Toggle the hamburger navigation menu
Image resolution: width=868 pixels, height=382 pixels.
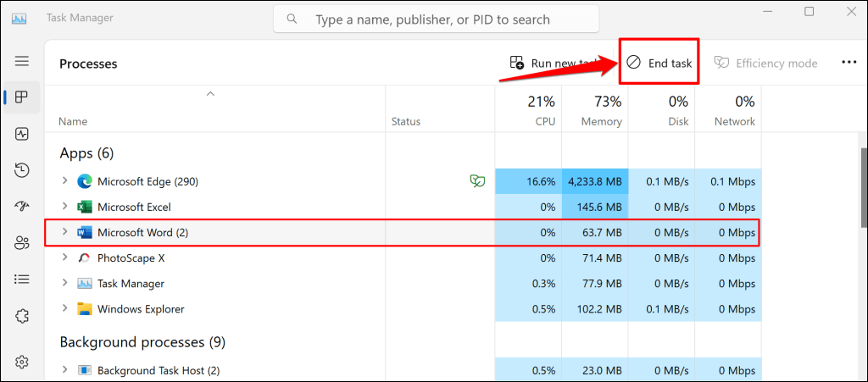pyautogui.click(x=22, y=61)
